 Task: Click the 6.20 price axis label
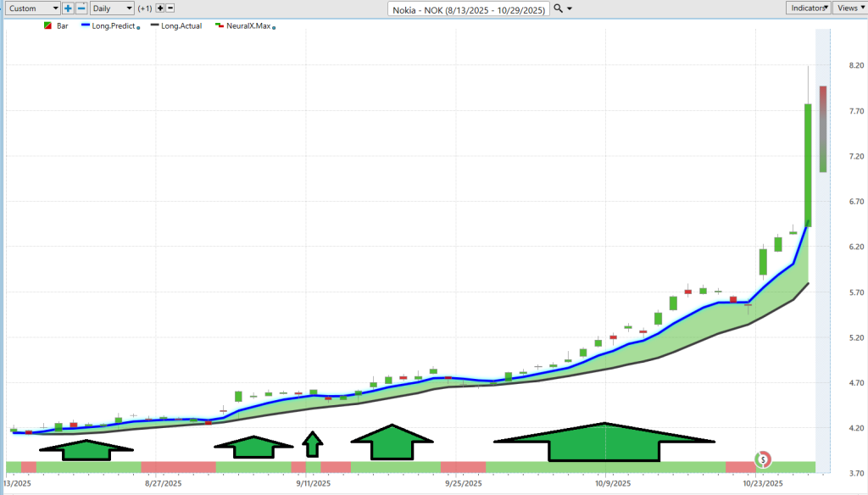856,247
